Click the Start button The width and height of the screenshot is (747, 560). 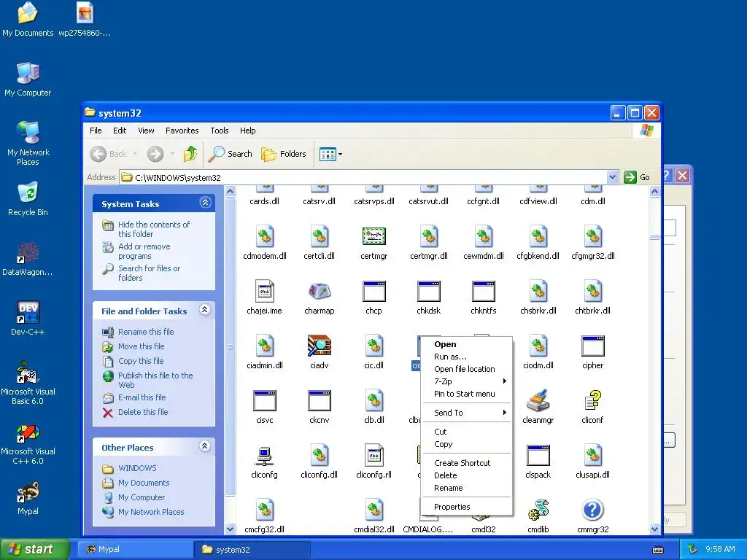coord(34,549)
